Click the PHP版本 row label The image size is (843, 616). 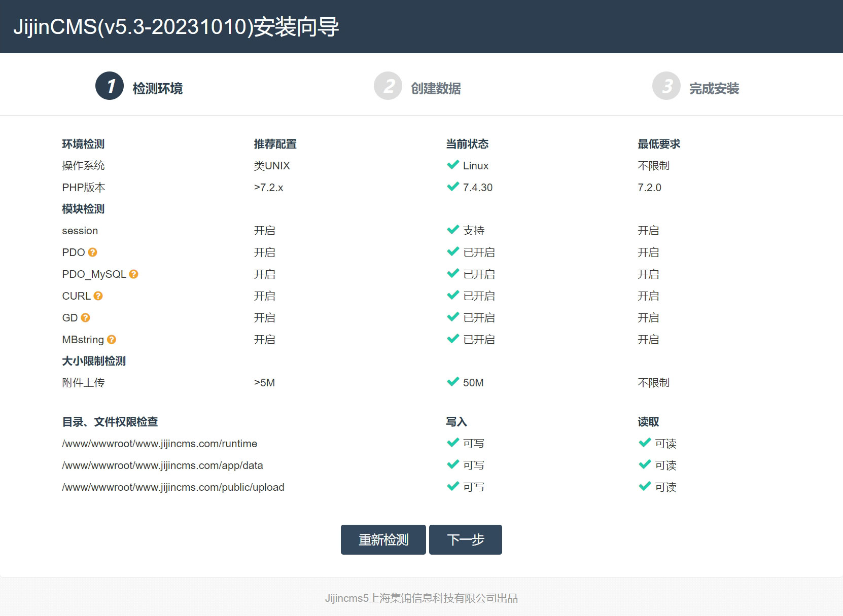(84, 188)
